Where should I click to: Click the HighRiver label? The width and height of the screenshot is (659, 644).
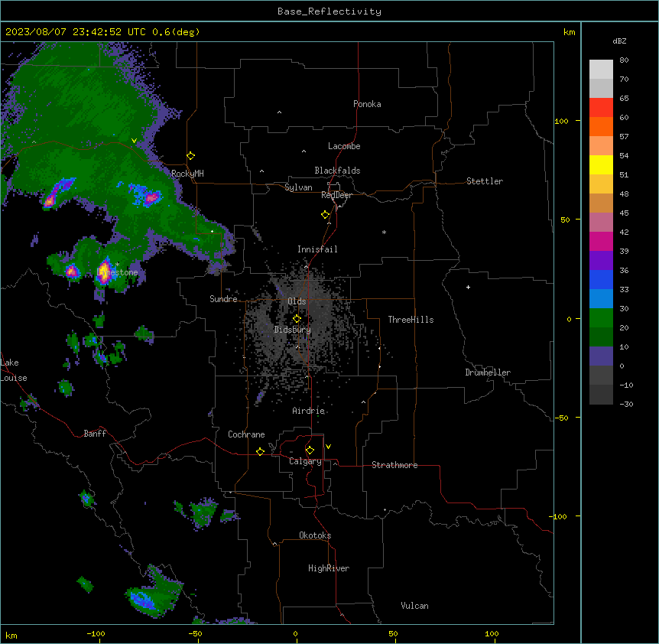(x=329, y=568)
